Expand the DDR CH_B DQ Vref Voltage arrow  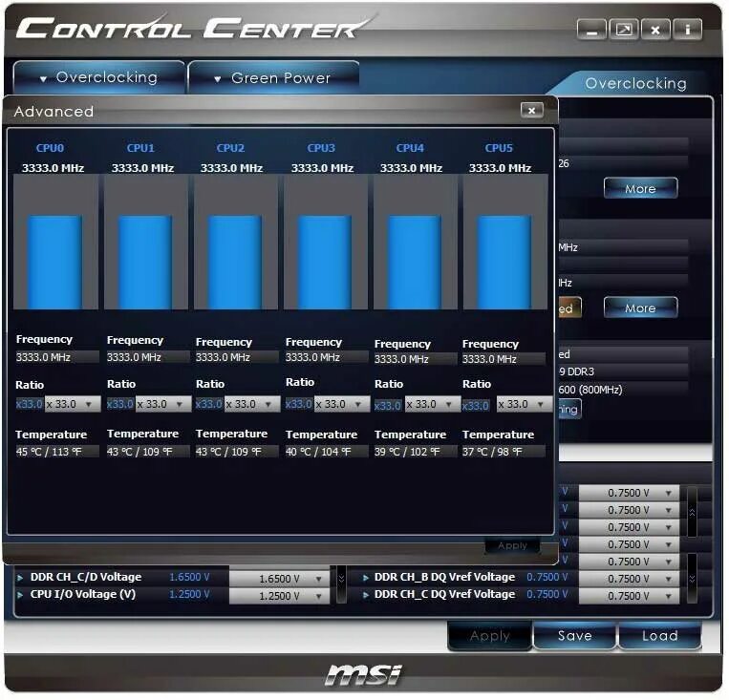point(365,578)
